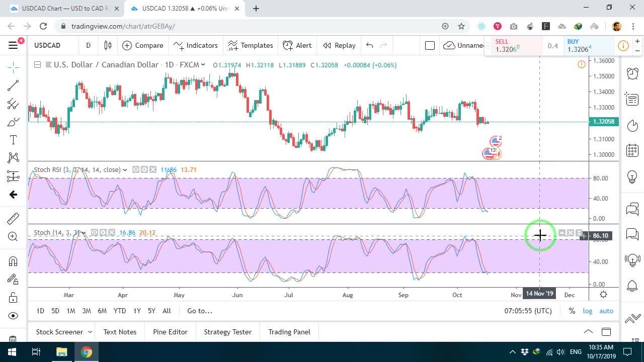Remove the Stoch (14, 3, 3) indicator

112,233
